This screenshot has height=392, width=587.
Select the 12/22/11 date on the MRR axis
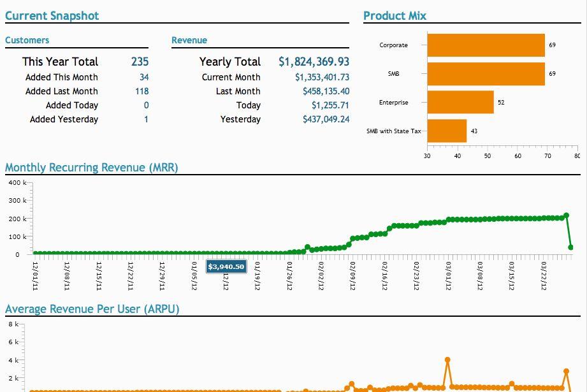[x=130, y=276]
